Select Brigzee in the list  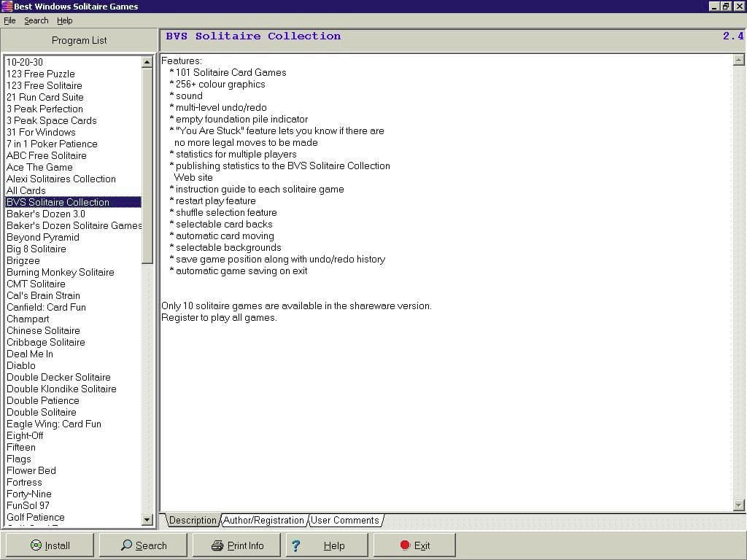point(73,260)
